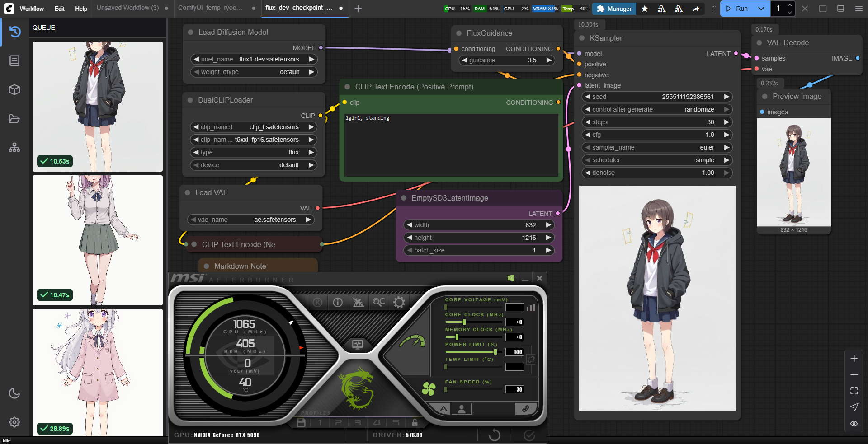The width and height of the screenshot is (868, 444).
Task: Add new workflow tab with plus
Action: [x=358, y=9]
